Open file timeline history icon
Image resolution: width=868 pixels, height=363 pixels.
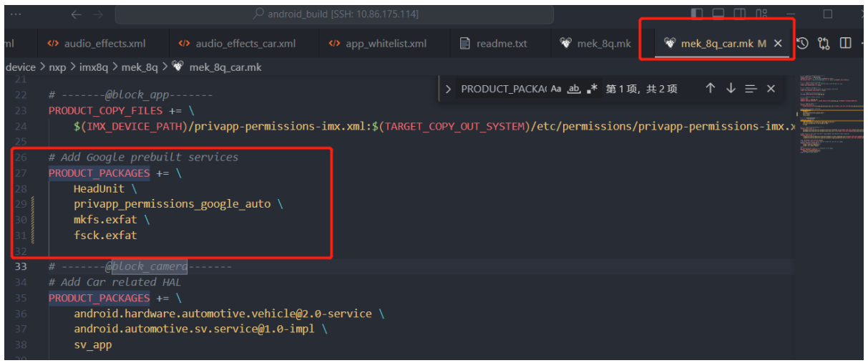click(802, 44)
